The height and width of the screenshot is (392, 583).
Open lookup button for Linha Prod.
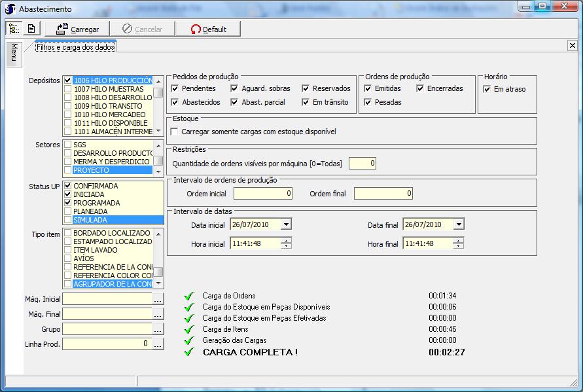pos(158,344)
